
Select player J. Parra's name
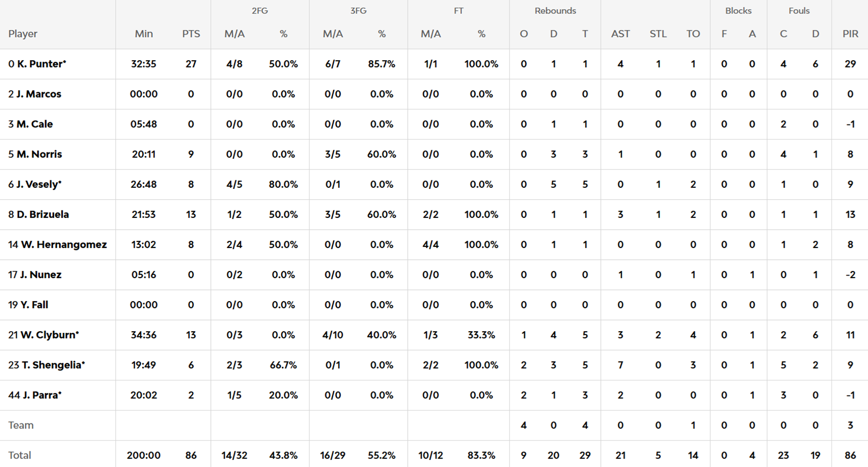coord(41,395)
